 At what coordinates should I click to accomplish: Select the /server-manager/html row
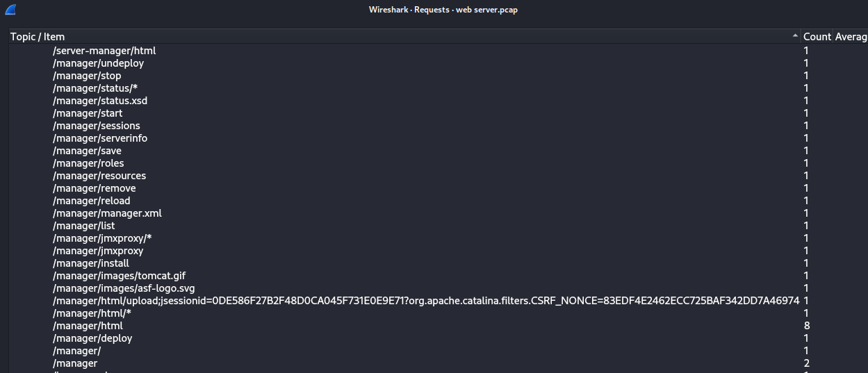click(x=104, y=51)
